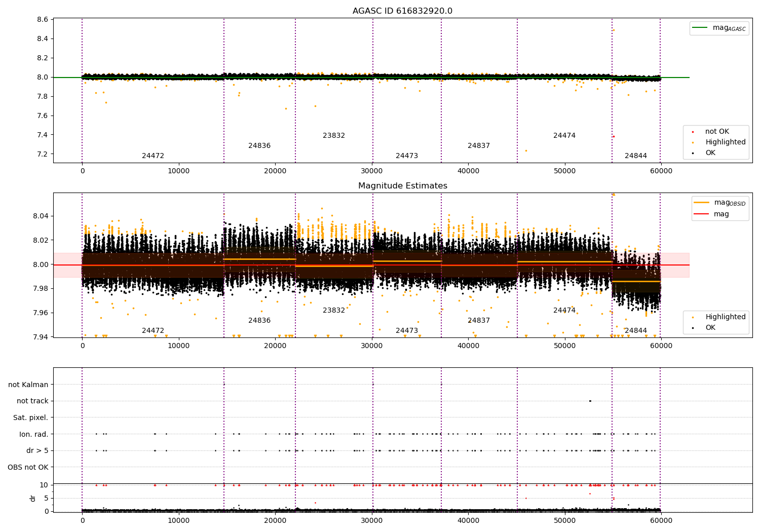Click the red outlier point near 7.4 in top plot
This screenshot has height=532, width=760.
click(614, 136)
